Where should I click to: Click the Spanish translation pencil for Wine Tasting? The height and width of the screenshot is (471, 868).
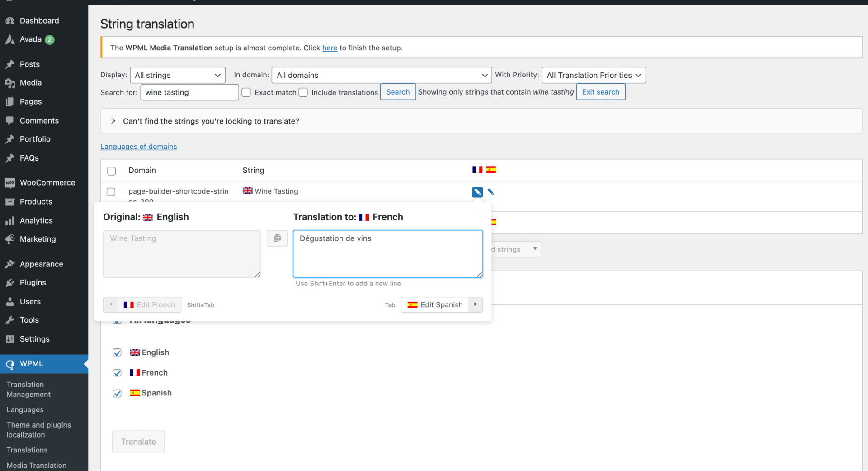491,192
